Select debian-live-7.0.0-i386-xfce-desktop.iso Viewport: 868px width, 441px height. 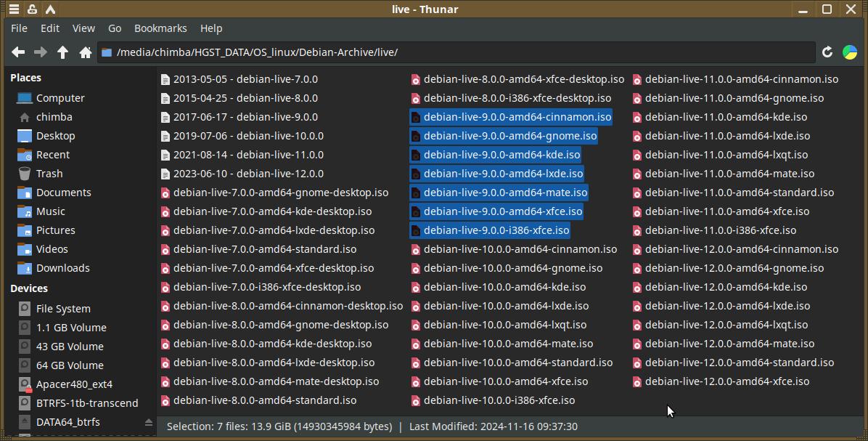pos(261,286)
